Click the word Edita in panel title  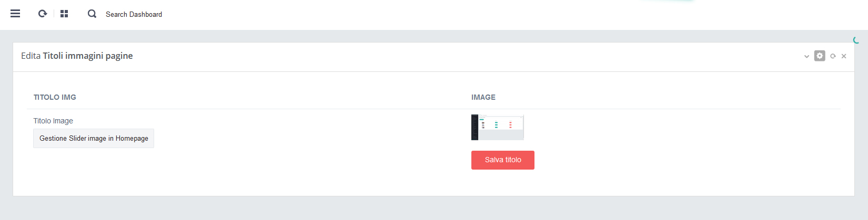(31, 56)
